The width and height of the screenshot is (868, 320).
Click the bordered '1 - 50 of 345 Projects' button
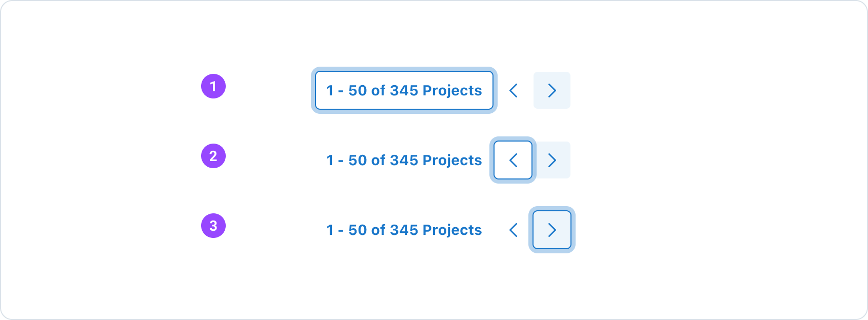pyautogui.click(x=404, y=90)
